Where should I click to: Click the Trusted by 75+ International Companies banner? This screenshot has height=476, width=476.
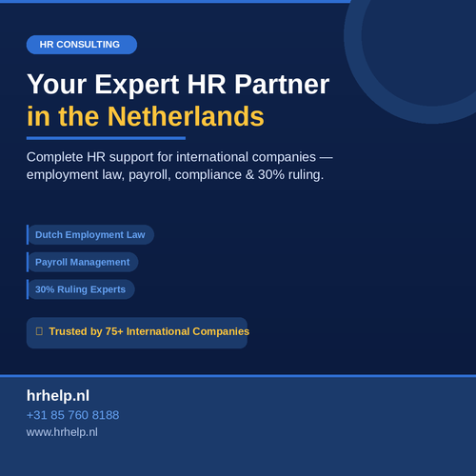[x=137, y=333]
